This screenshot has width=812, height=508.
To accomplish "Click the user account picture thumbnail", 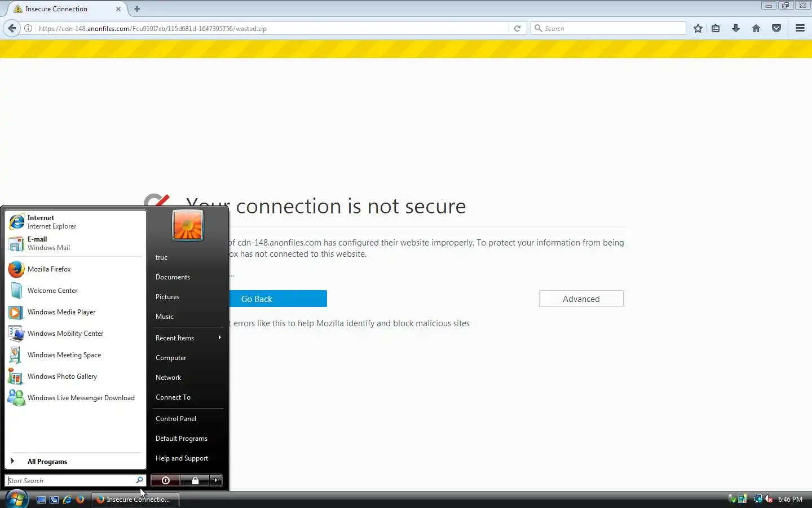I will tap(188, 225).
